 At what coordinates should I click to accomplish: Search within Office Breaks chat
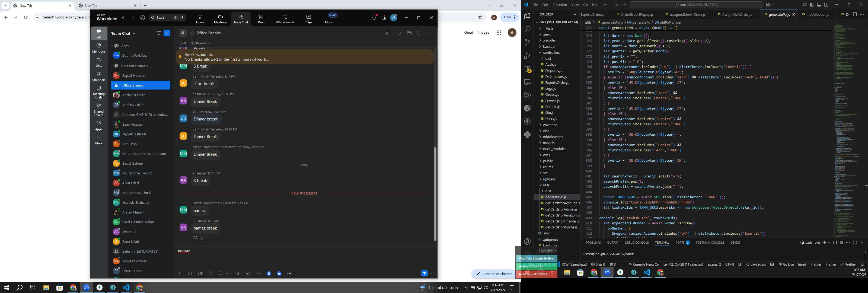[x=418, y=33]
